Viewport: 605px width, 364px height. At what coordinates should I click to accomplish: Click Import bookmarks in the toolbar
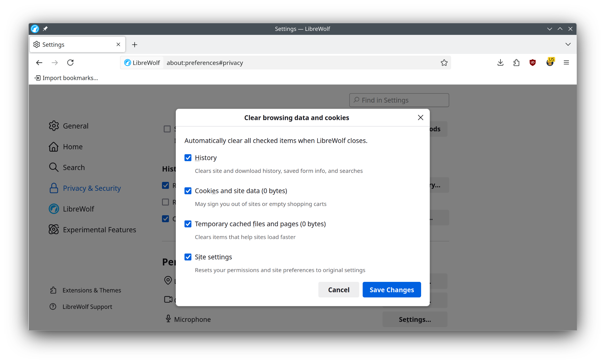click(x=66, y=78)
